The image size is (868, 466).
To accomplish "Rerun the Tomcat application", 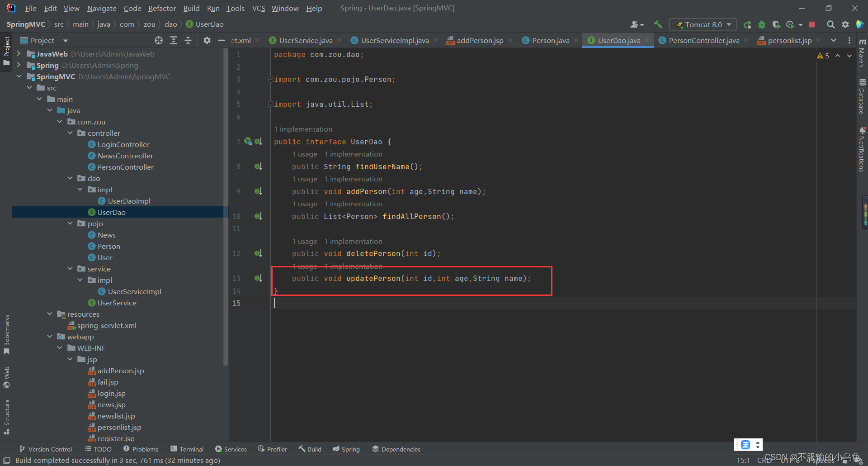I will tap(747, 24).
